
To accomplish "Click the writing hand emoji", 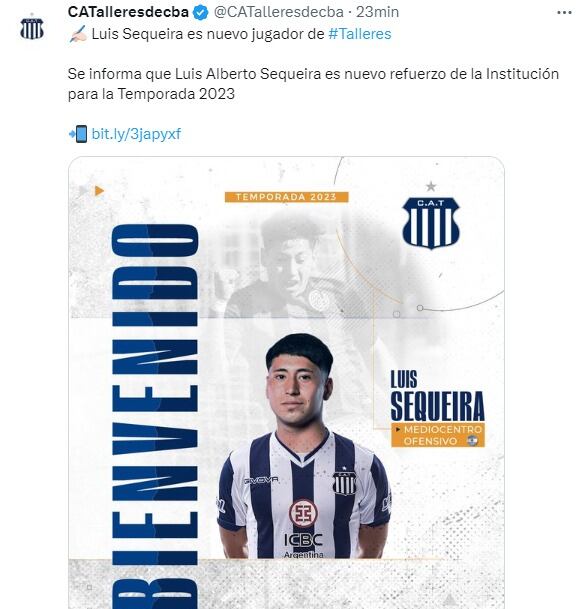I will (x=78, y=34).
